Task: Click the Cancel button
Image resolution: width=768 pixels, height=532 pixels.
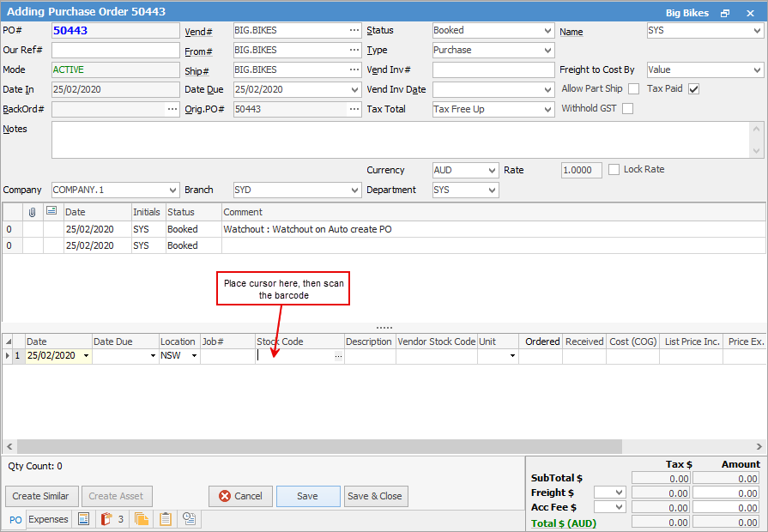Action: click(240, 496)
